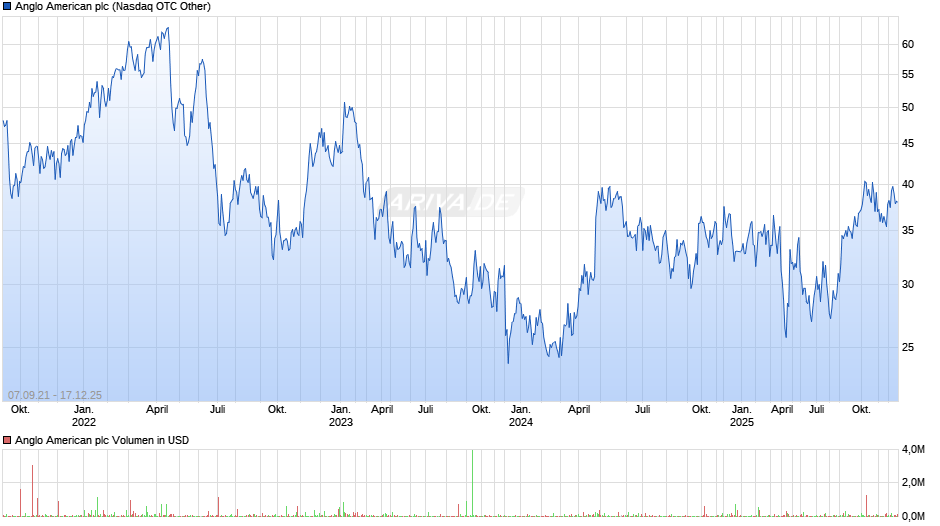The width and height of the screenshot is (940, 526).
Task: Click the 'April' label right after Jan. 2024
Action: click(579, 409)
